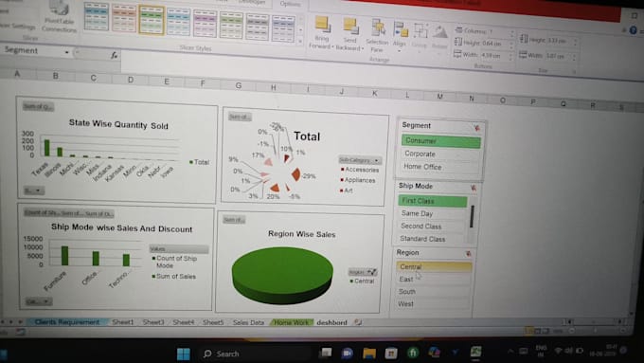
Task: Click Bring Forward icon
Action: [323, 25]
